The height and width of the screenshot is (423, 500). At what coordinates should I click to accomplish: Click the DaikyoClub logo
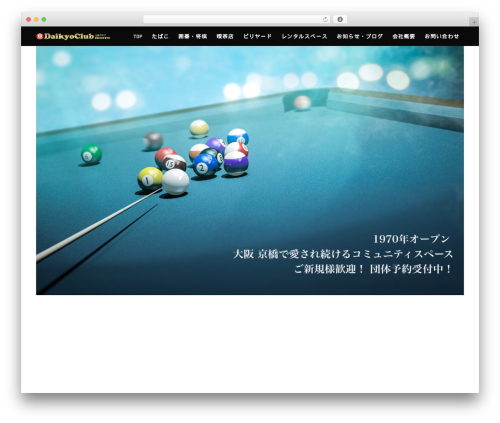73,36
